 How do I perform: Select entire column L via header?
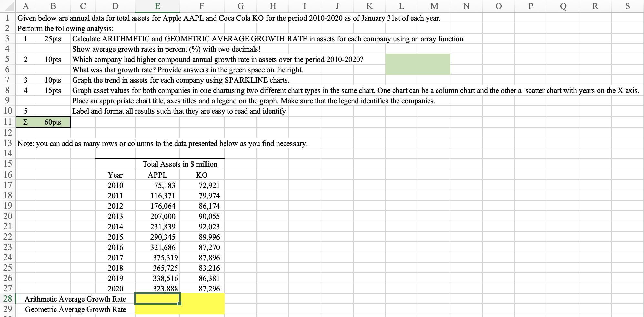click(x=401, y=6)
